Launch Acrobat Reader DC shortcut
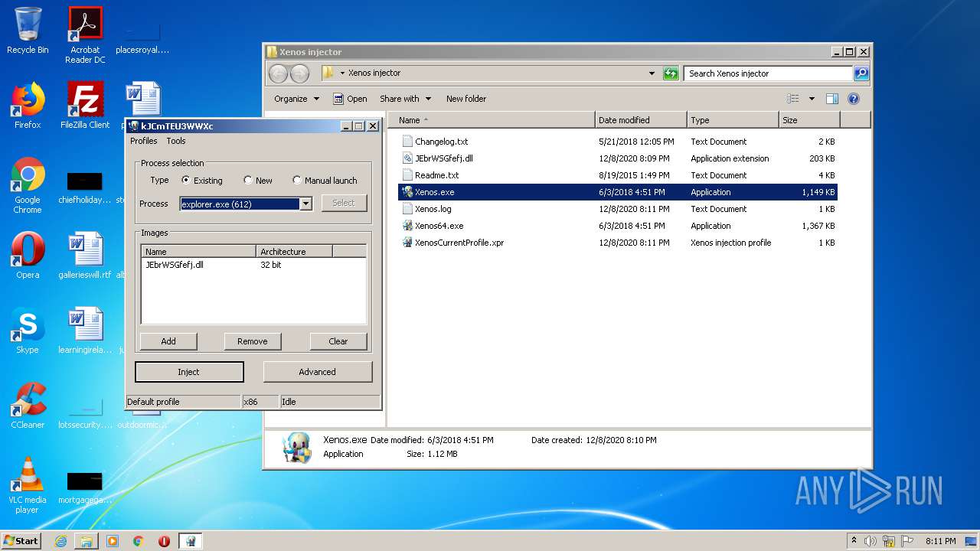Screen dimensions: 980x551 coord(85,34)
